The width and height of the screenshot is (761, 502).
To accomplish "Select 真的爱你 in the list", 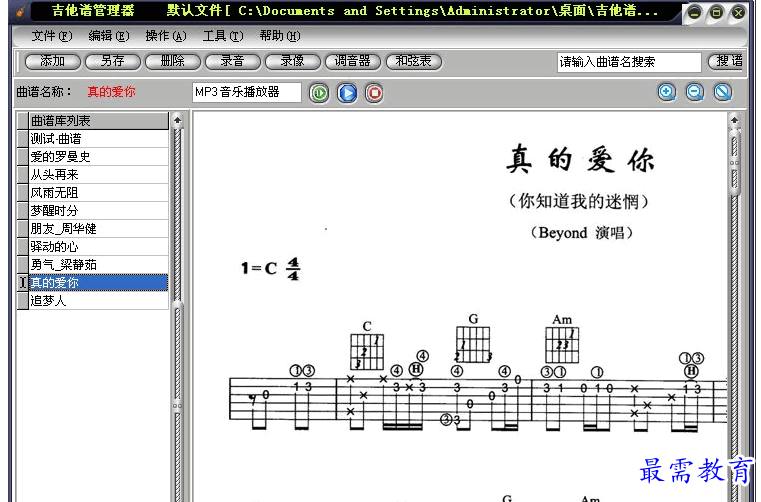I will point(99,283).
